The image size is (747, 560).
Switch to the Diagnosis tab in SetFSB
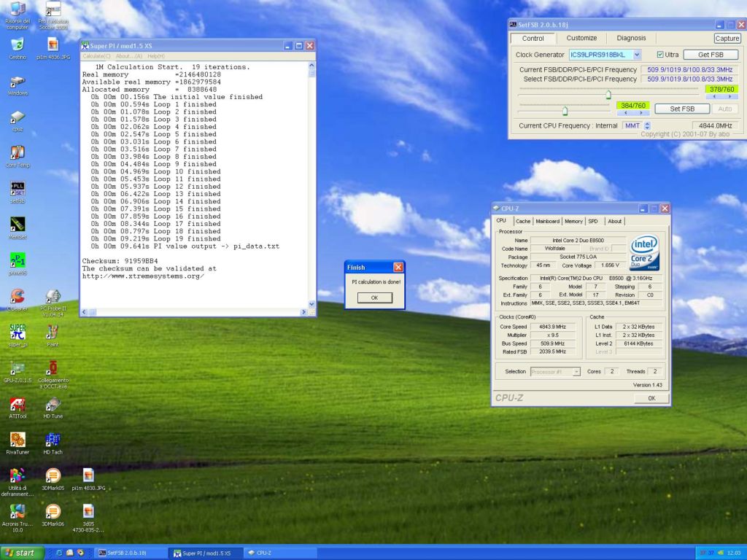631,38
